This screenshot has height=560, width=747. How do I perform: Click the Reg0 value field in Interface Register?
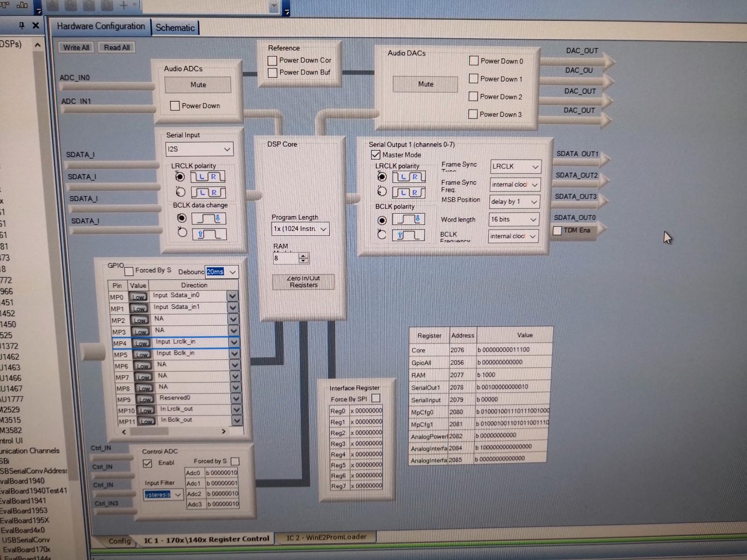(366, 411)
